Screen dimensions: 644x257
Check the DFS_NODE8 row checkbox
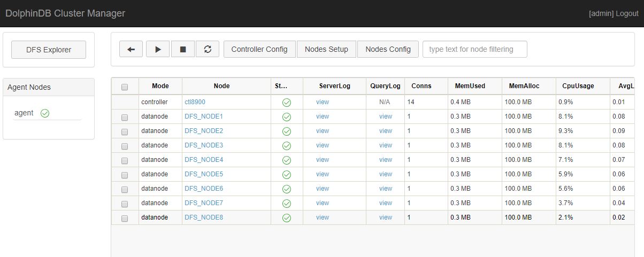pos(125,218)
